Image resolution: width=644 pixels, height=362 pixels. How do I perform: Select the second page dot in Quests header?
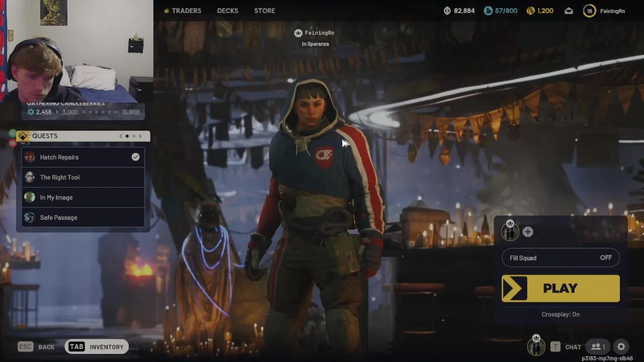pyautogui.click(x=133, y=136)
